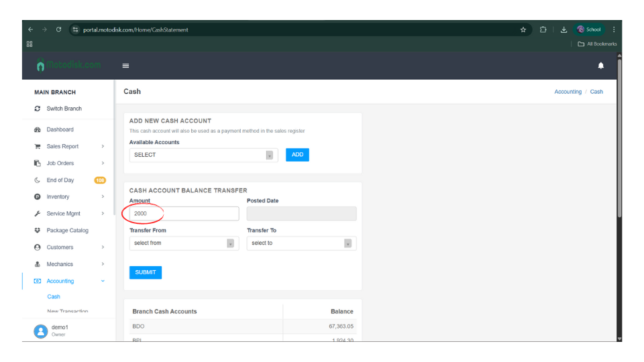The width and height of the screenshot is (644, 362).
Task: Click the Amount input field
Action: tap(184, 214)
